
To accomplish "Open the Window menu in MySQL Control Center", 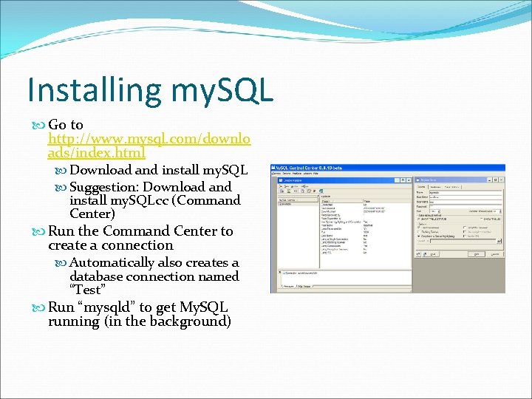I will click(307, 174).
